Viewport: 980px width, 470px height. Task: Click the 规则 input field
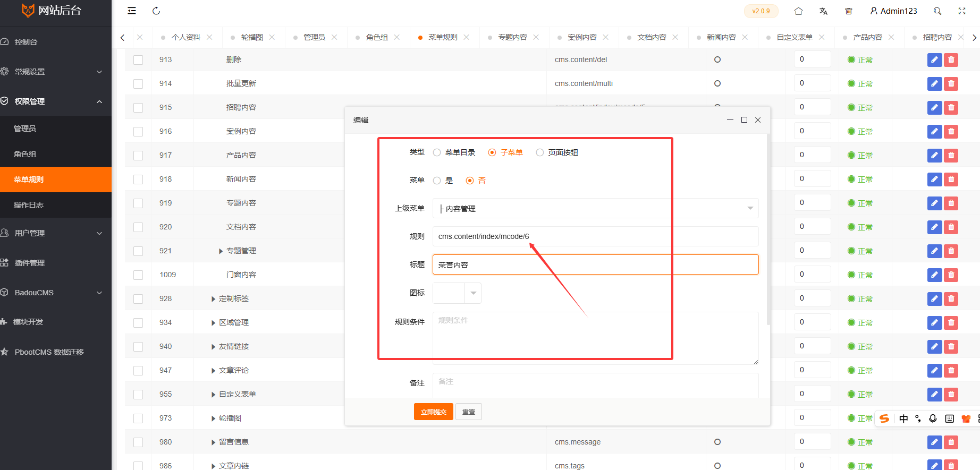pos(595,236)
